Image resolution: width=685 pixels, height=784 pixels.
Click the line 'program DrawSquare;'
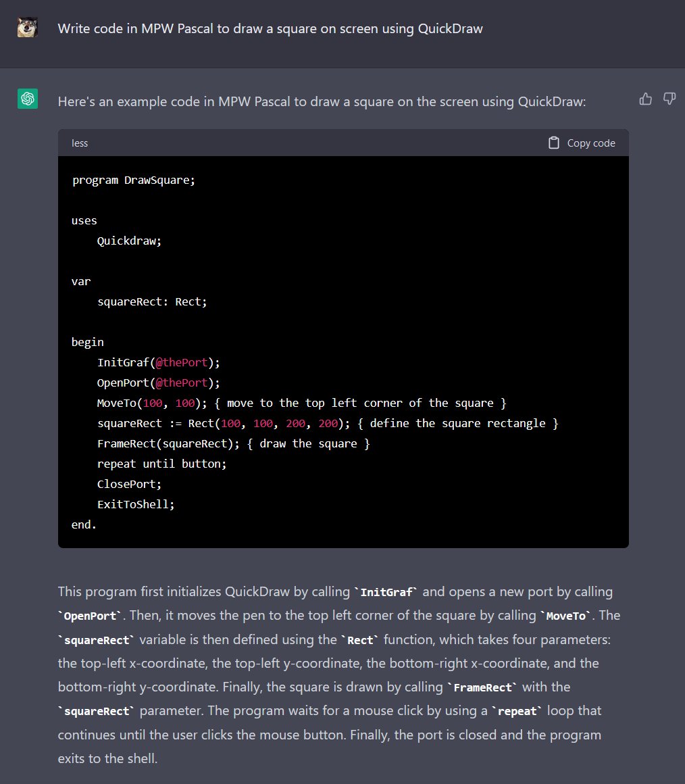[x=133, y=180]
